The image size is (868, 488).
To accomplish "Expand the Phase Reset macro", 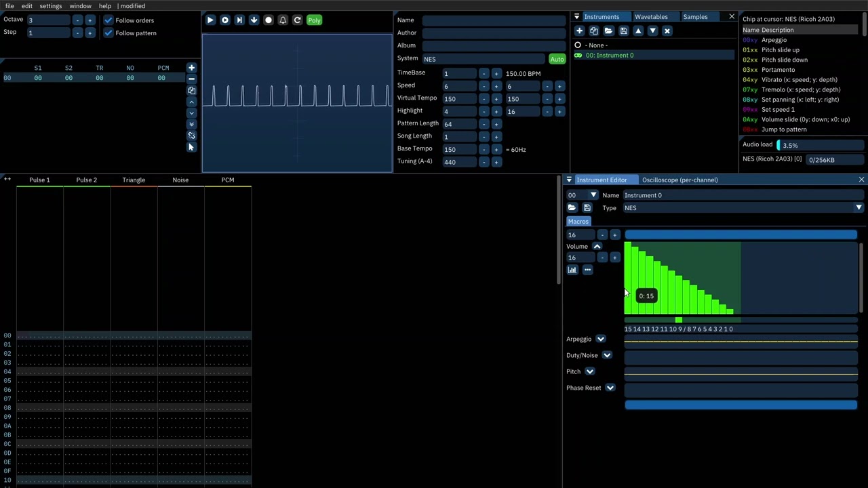I will click(x=610, y=388).
